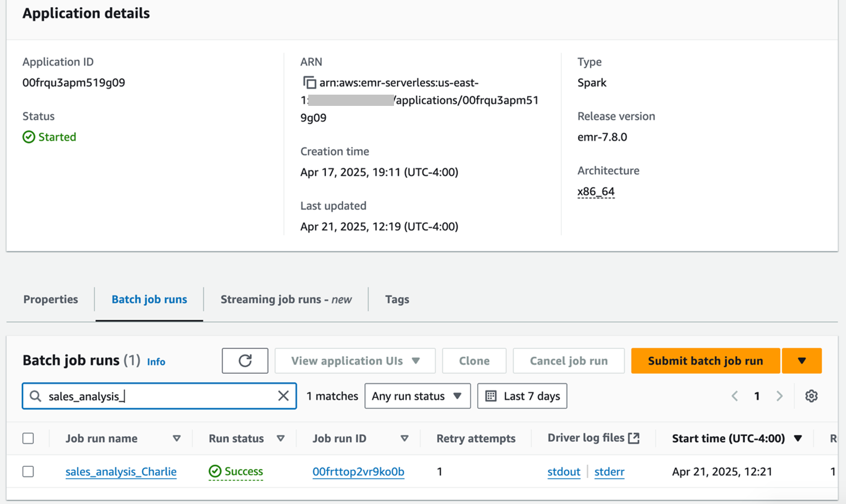
Task: Select all job runs checkbox
Action: (x=28, y=438)
